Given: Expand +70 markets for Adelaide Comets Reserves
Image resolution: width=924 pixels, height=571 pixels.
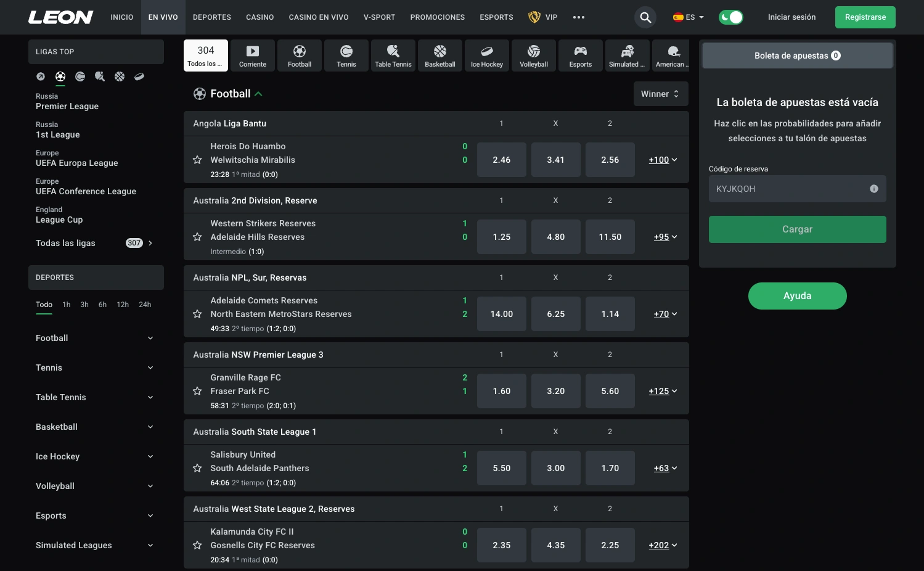Looking at the screenshot, I should pyautogui.click(x=665, y=314).
